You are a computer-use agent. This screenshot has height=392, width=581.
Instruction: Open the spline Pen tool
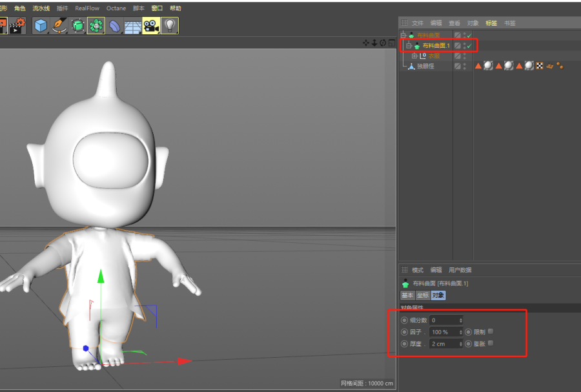(x=59, y=26)
